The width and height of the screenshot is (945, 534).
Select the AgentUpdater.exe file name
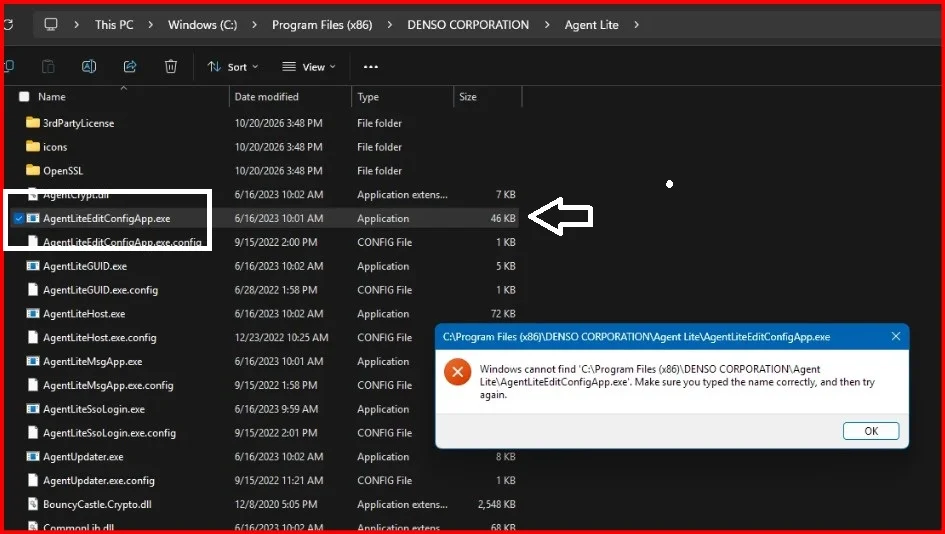tap(83, 457)
